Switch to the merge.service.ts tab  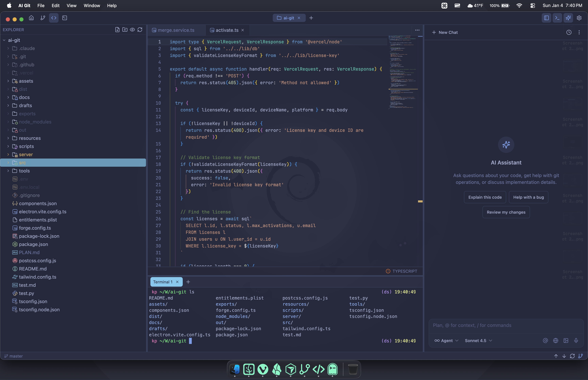176,30
